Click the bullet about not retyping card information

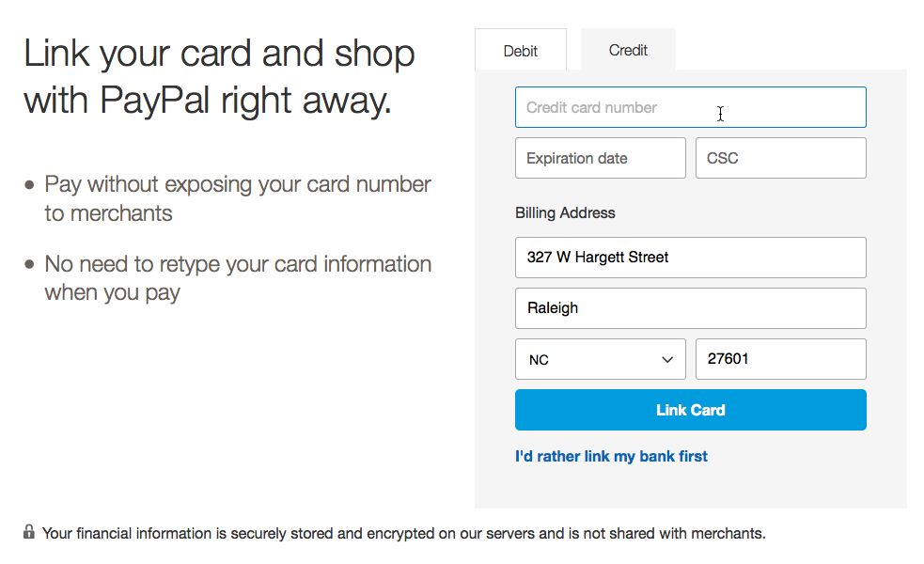point(238,277)
